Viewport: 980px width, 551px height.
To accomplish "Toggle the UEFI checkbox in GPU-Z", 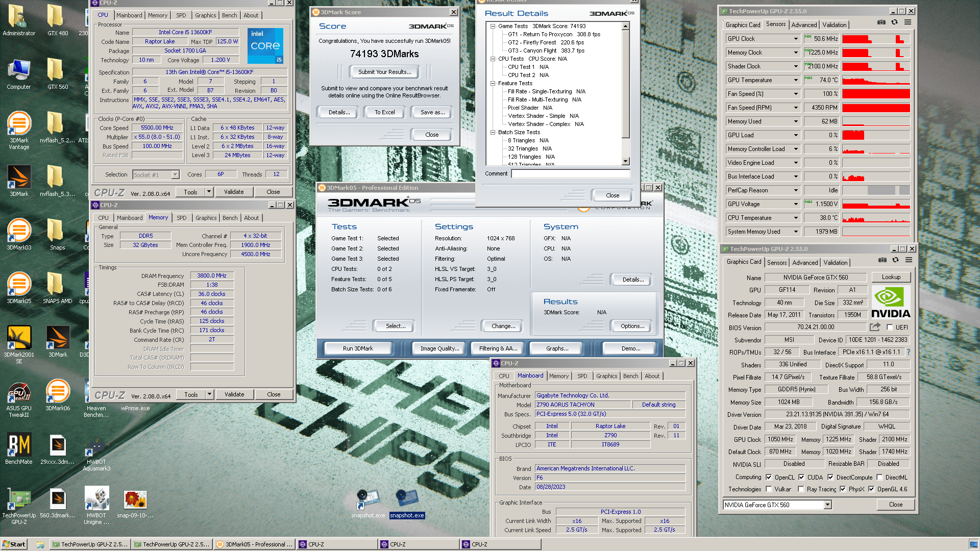I will (x=890, y=328).
